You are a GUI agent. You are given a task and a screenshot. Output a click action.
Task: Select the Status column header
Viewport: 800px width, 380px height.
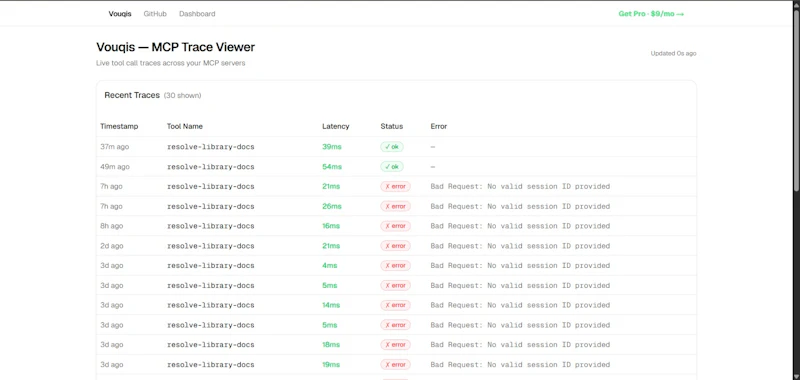[x=391, y=126]
